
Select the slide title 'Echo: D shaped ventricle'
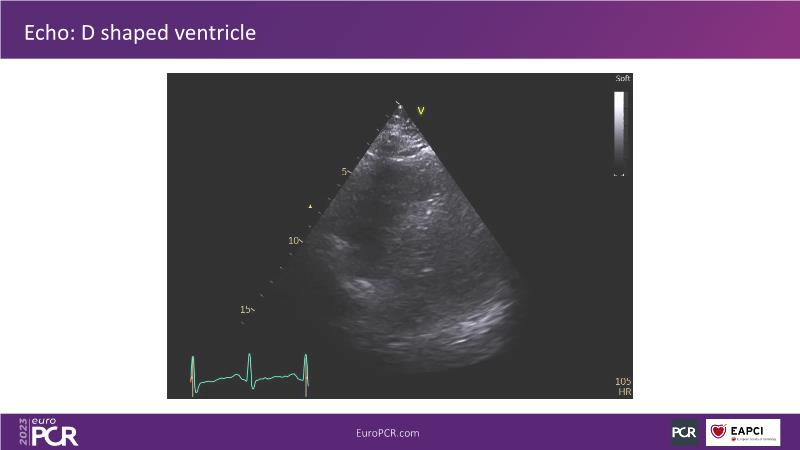click(140, 33)
